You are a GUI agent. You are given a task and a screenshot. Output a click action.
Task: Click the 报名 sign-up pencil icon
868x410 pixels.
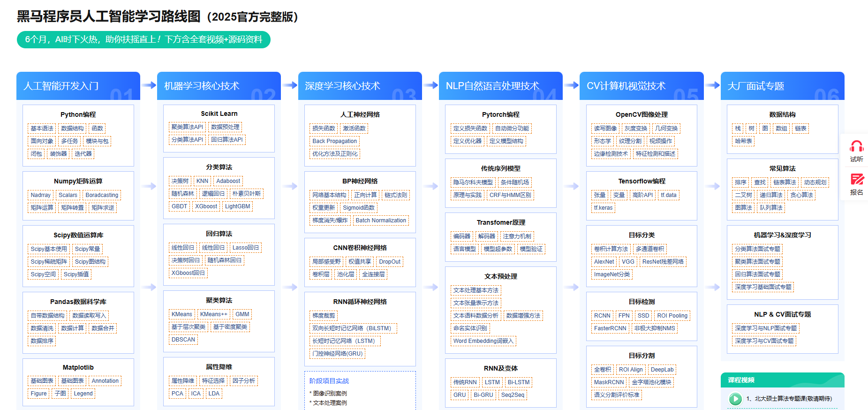(x=856, y=180)
